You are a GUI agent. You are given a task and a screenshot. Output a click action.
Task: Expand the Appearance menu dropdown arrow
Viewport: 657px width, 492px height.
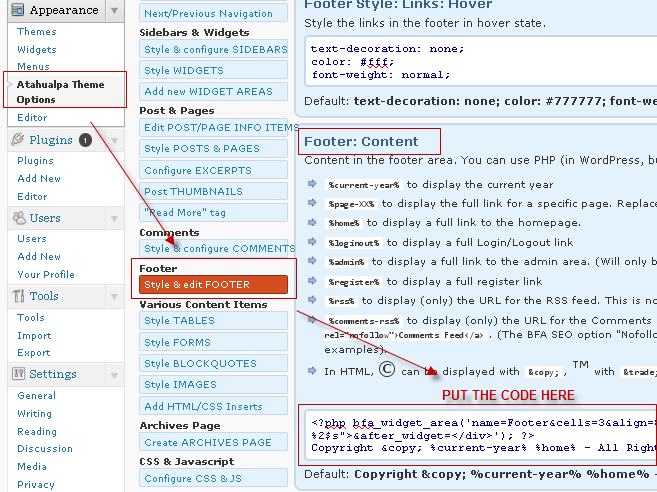(115, 11)
